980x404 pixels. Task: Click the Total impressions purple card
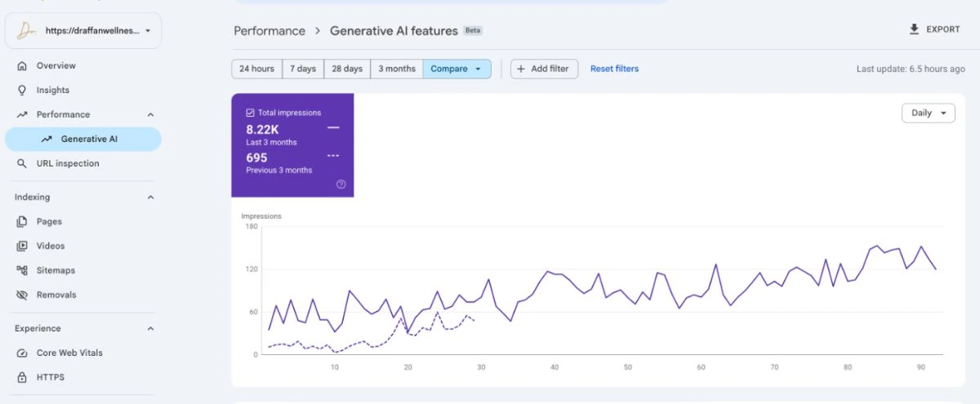(292, 145)
